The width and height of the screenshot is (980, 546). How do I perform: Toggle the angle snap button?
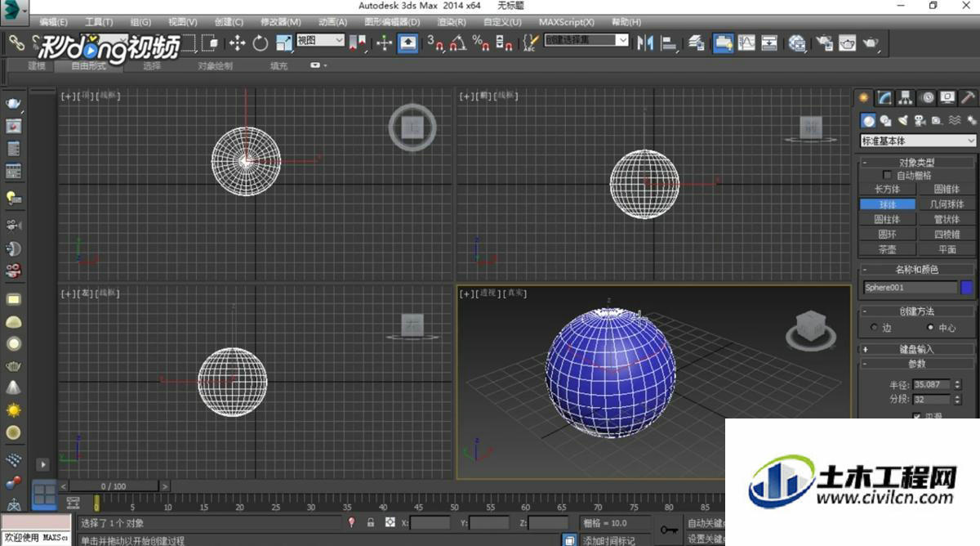(x=459, y=43)
